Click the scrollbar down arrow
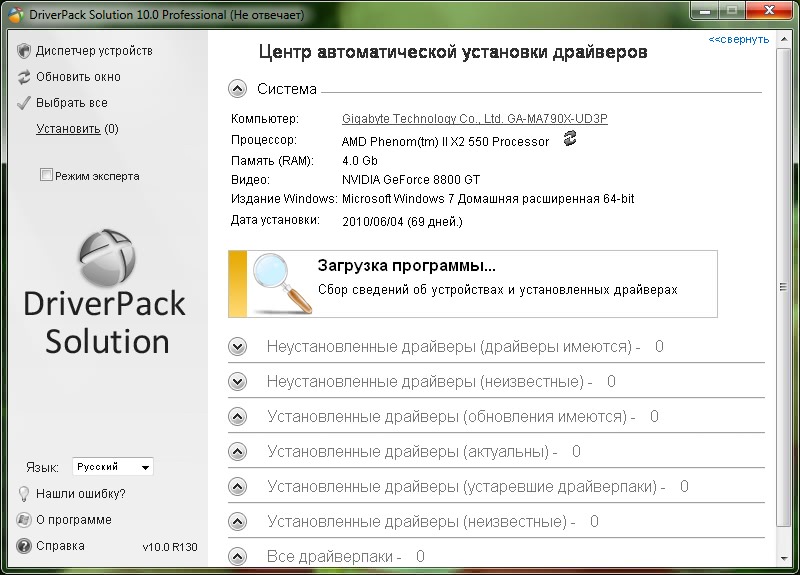800x575 pixels. [783, 559]
